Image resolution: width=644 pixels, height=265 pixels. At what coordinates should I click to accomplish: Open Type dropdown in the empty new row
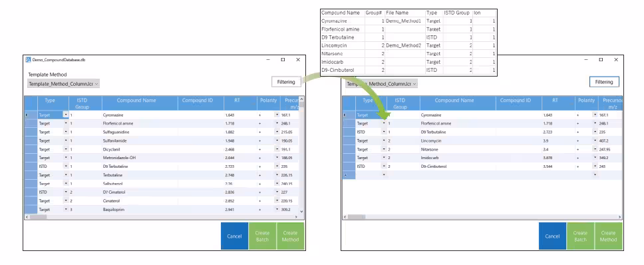[x=384, y=175]
